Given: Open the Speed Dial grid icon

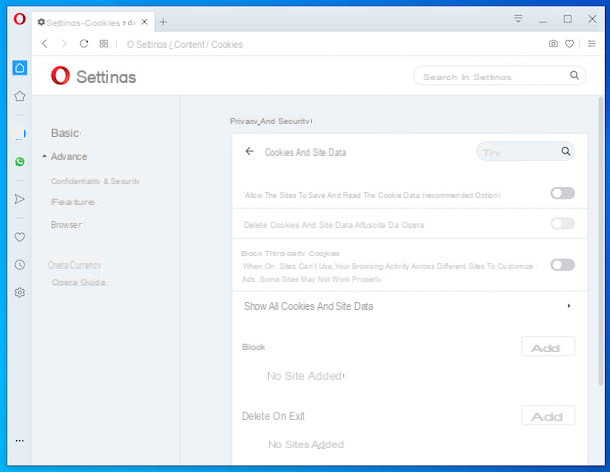Looking at the screenshot, I should pyautogui.click(x=103, y=44).
